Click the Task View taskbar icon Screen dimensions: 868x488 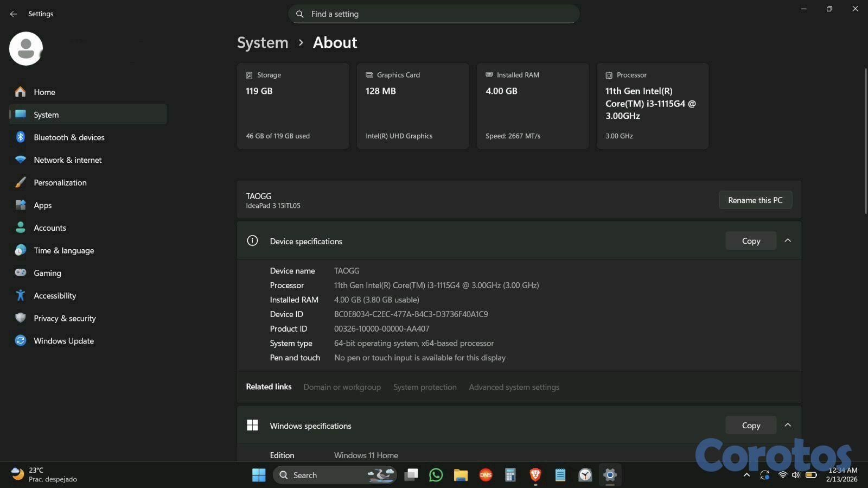(x=412, y=475)
